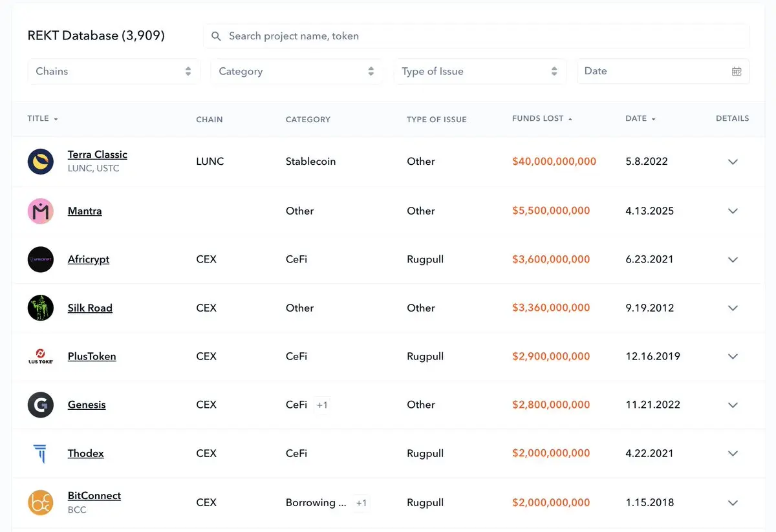Click the date 9.19.2012 cell
776x532 pixels.
(649, 308)
